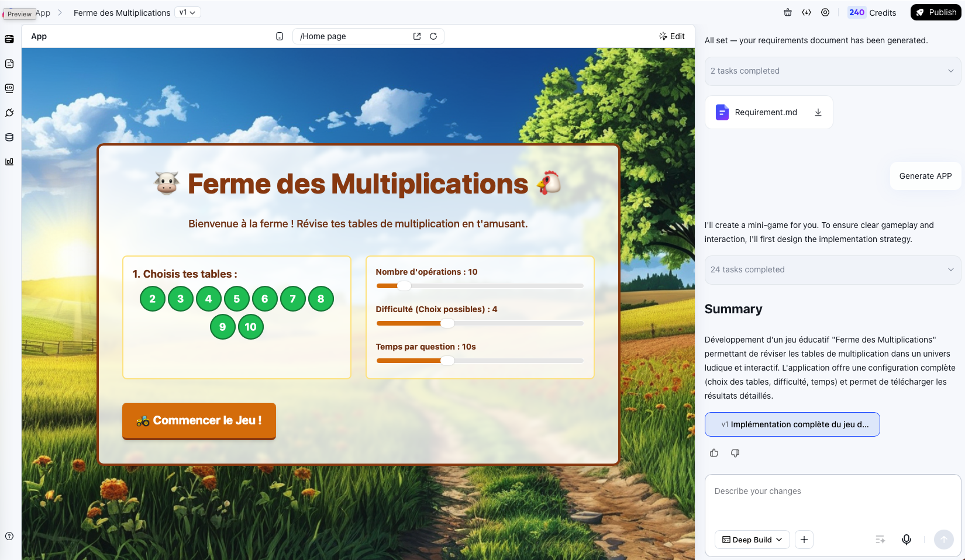
Task: Select the v1 Implémentation complète version card
Action: 792,424
